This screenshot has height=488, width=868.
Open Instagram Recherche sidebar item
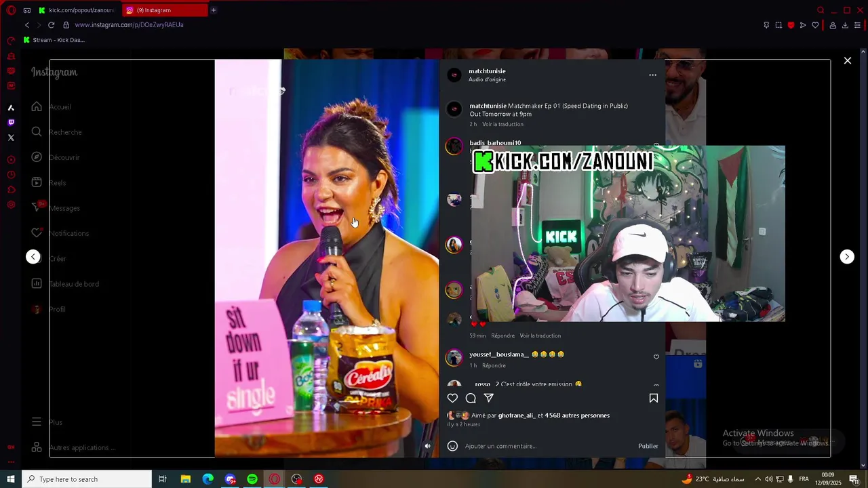pyautogui.click(x=57, y=132)
